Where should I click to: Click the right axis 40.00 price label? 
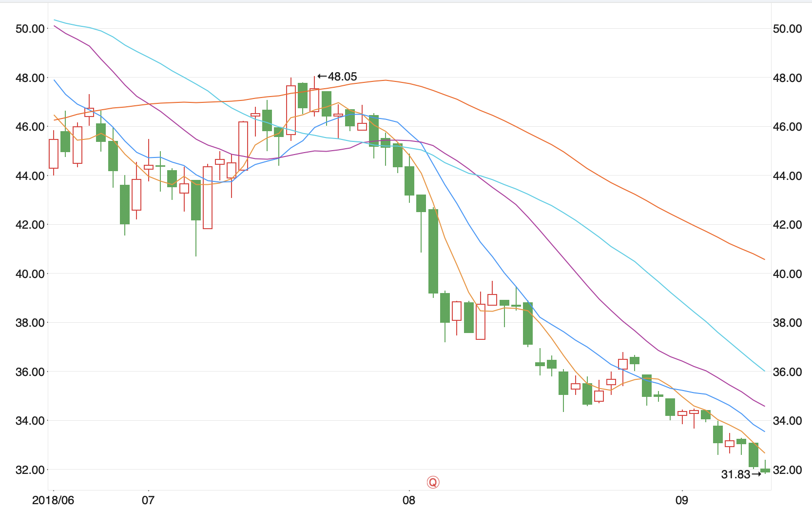(x=788, y=274)
